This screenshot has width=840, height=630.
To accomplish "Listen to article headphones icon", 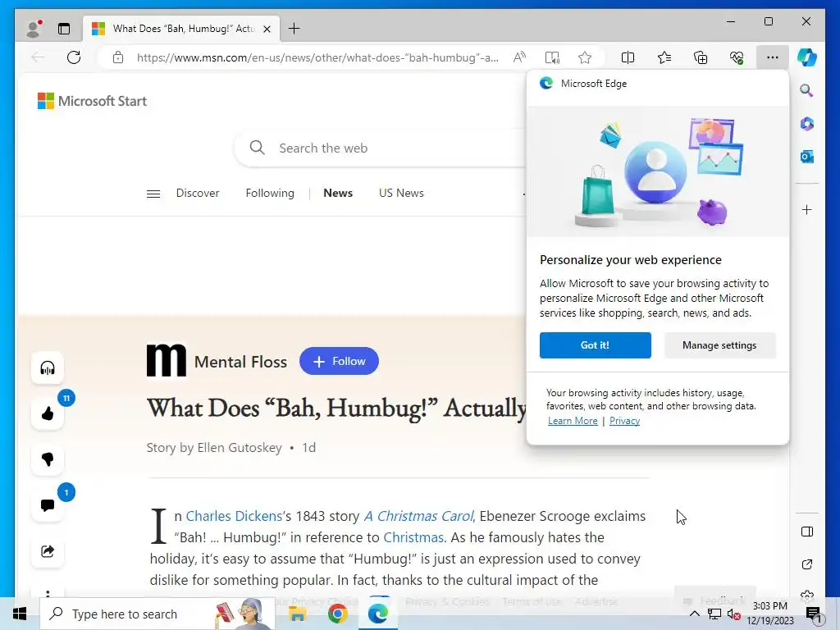I will (48, 368).
